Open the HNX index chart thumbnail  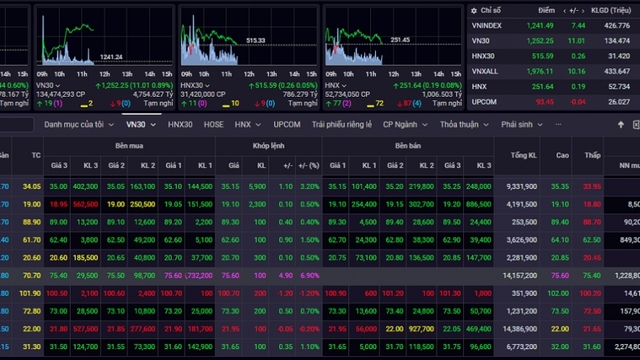point(393,37)
